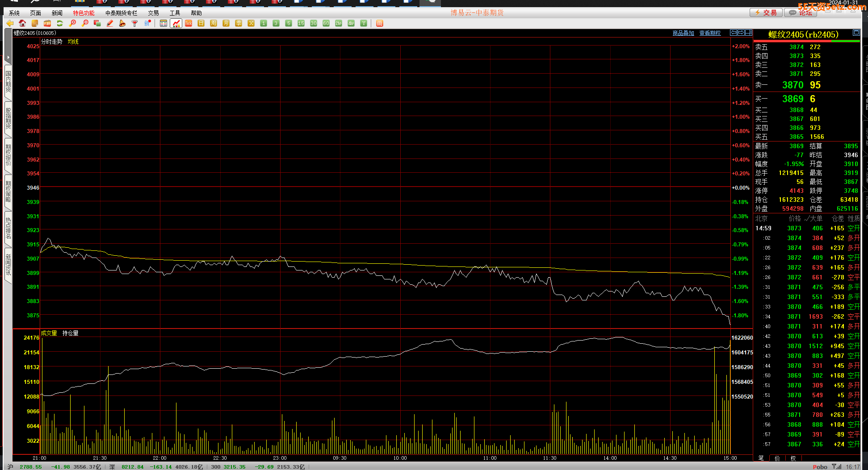This screenshot has width=868, height=470.
Task: Click the refresh arrows toolbar icon
Action: (x=59, y=23)
